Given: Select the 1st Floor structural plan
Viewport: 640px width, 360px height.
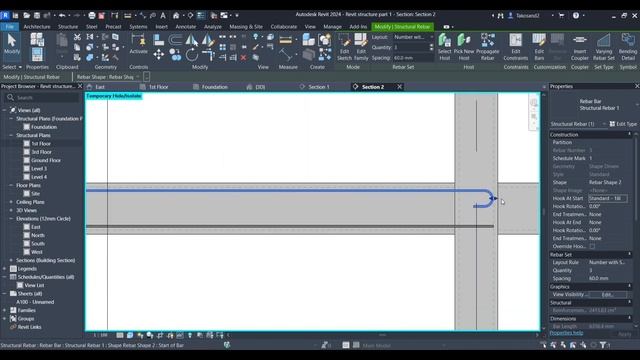Looking at the screenshot, I should pos(41,144).
